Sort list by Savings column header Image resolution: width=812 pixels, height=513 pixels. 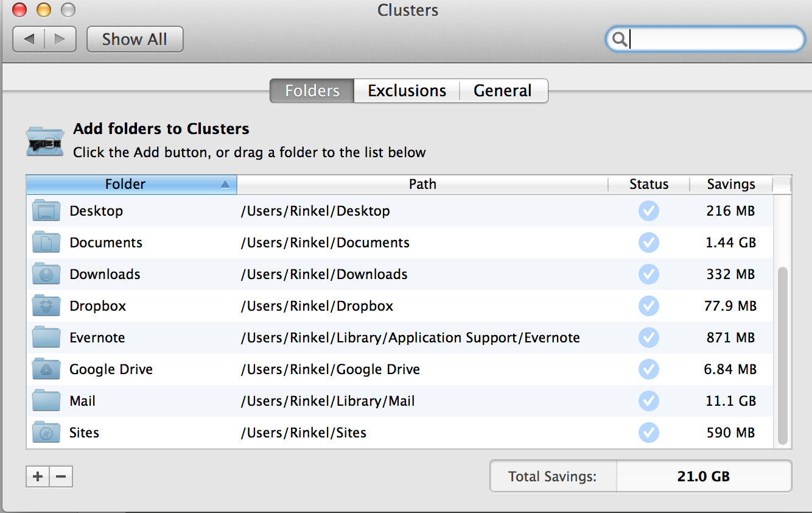tap(730, 184)
